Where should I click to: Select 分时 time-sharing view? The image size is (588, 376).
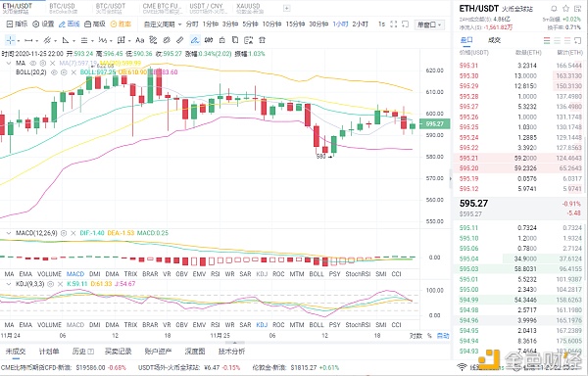[192, 23]
